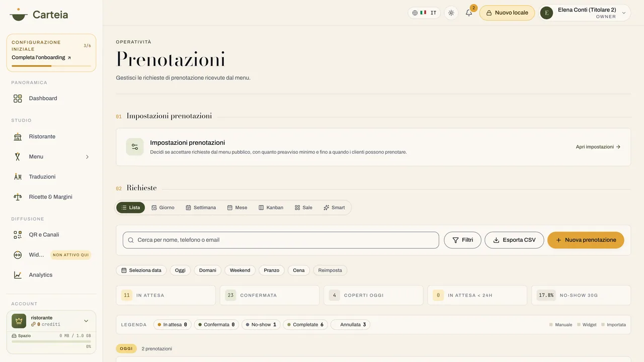Open QR e Canali section
The width and height of the screenshot is (644, 362).
pos(51,235)
